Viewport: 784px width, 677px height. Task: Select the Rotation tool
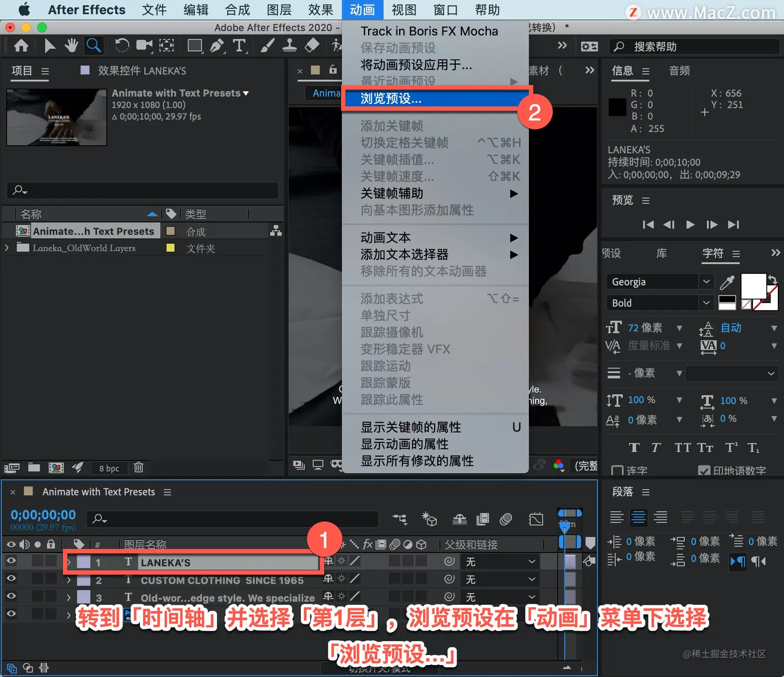click(x=122, y=46)
